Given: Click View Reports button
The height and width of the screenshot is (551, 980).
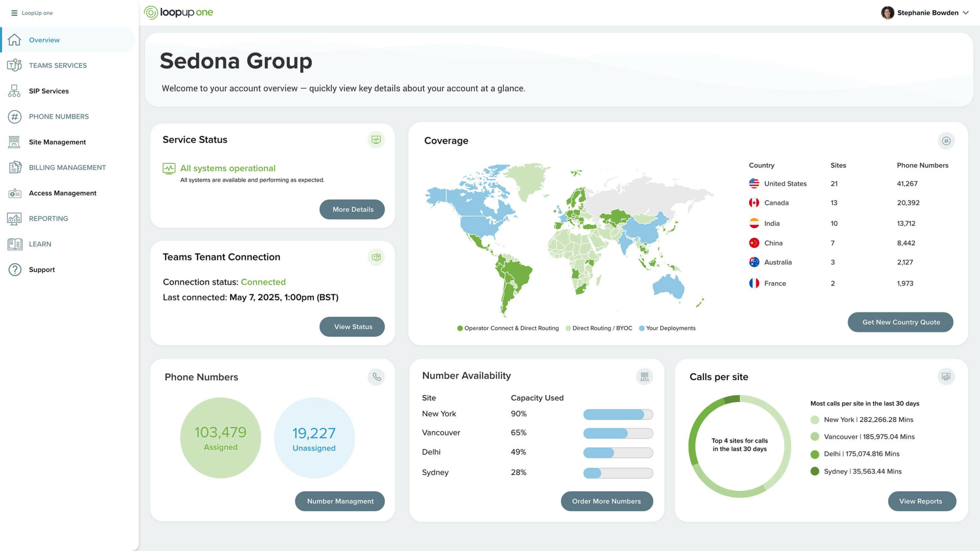Looking at the screenshot, I should [x=922, y=501].
